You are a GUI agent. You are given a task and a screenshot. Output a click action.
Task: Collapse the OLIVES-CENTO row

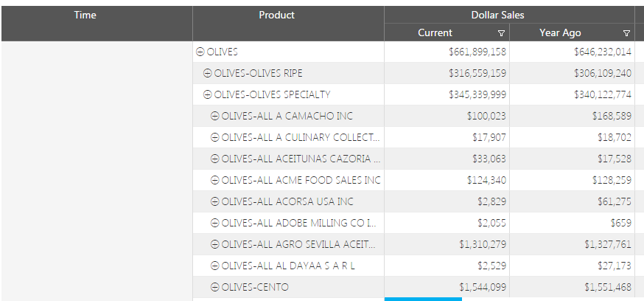(x=214, y=287)
